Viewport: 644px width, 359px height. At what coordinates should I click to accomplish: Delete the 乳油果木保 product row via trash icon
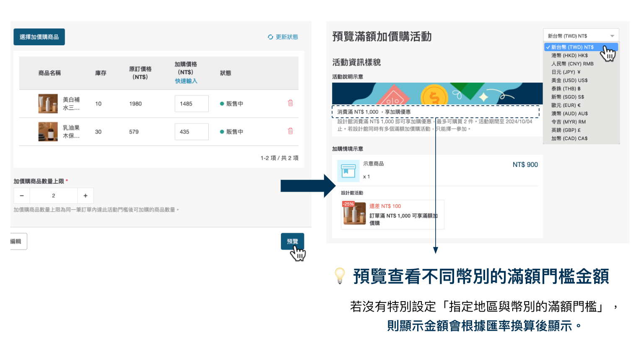(x=290, y=131)
